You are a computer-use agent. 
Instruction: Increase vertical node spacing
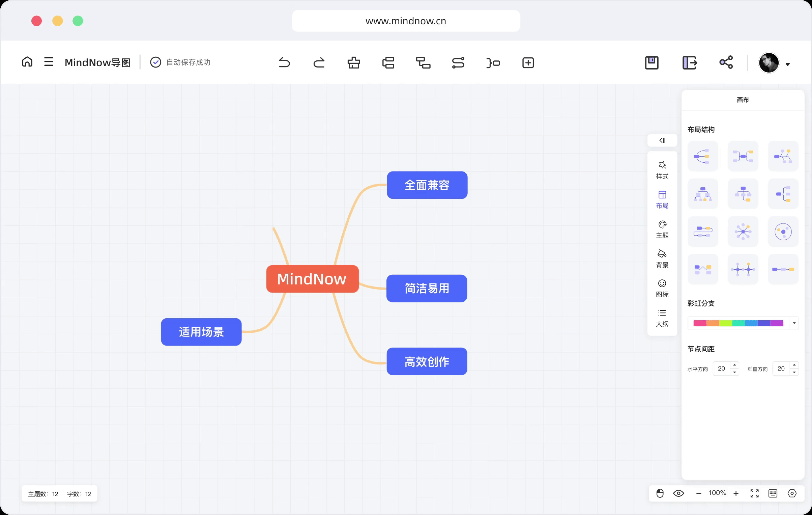tap(794, 365)
